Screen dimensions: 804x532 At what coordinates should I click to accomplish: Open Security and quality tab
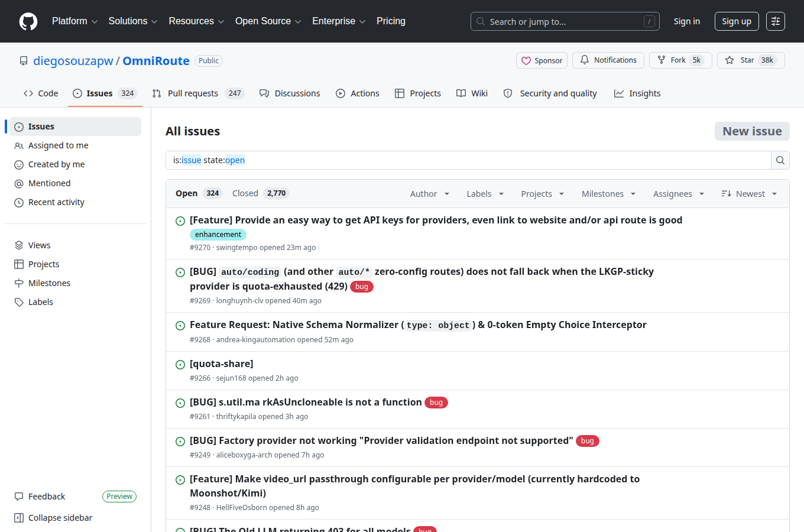(550, 93)
